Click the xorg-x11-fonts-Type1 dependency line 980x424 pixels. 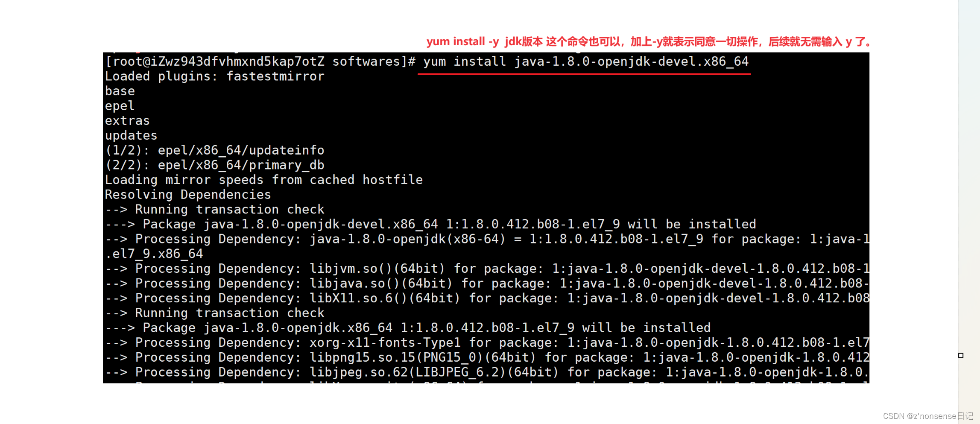tap(487, 342)
